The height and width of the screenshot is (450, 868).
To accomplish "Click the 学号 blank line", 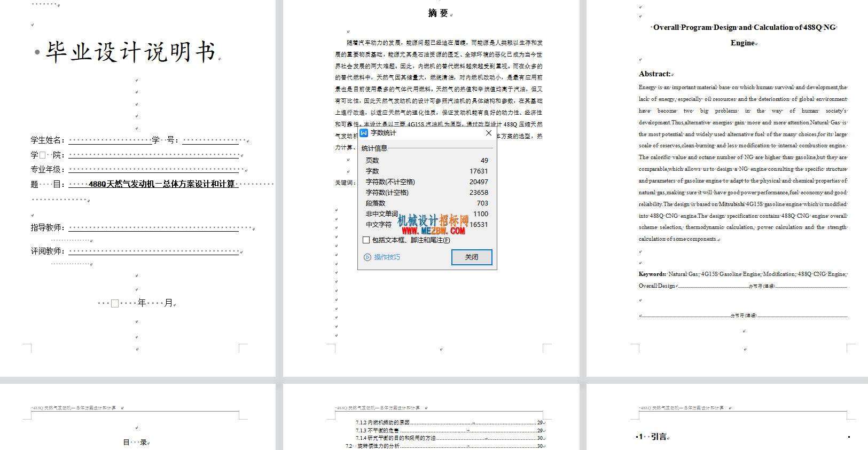I will (x=211, y=140).
